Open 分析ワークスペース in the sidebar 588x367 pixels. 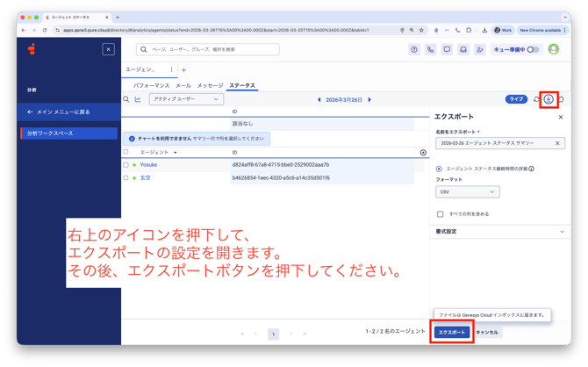pyautogui.click(x=69, y=133)
